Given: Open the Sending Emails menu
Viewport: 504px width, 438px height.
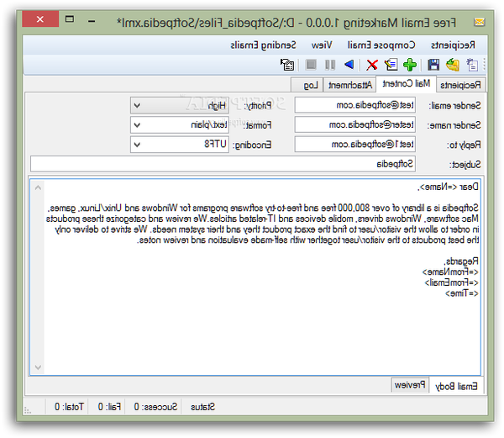Looking at the screenshot, I should (262, 44).
